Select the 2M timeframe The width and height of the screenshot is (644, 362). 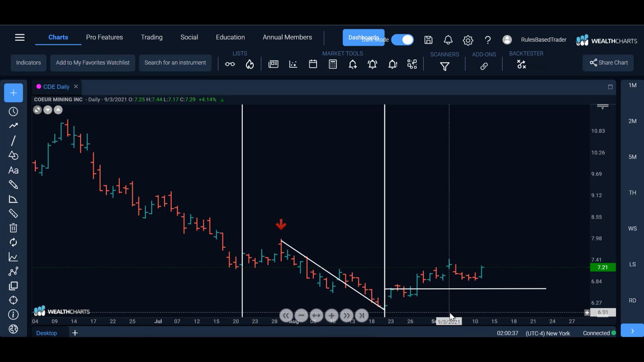(633, 121)
